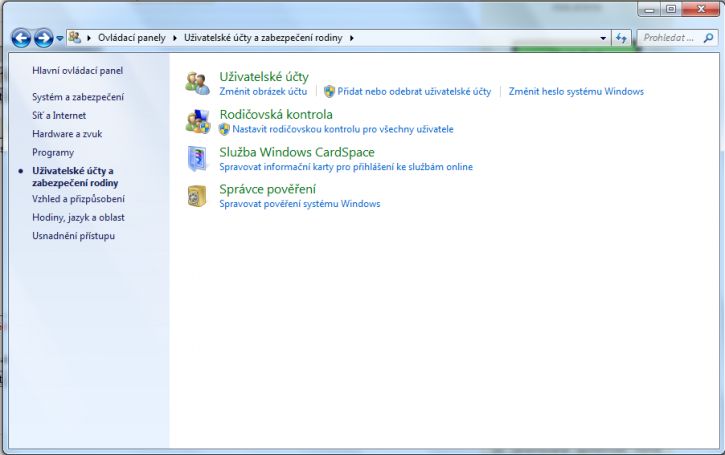725x455 pixels.
Task: Expand arrow before Ovládací panely in breadcrumb
Action: [x=89, y=38]
